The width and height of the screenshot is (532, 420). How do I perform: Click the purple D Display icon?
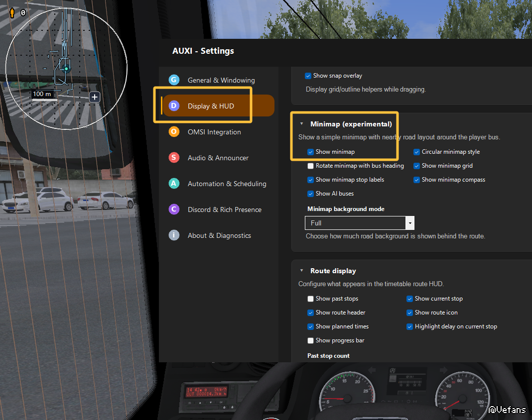tap(174, 106)
